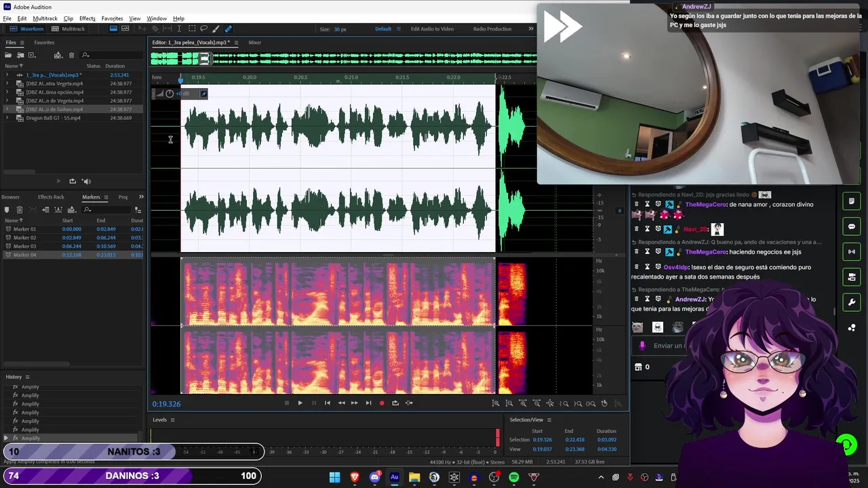Click Zoom to Selection icon
Image resolution: width=868 pixels, height=488 pixels.
click(x=591, y=403)
